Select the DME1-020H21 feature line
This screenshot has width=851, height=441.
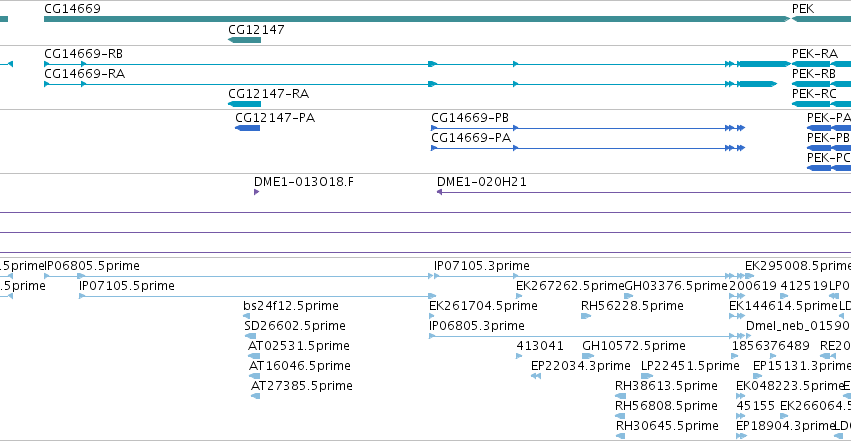click(644, 192)
